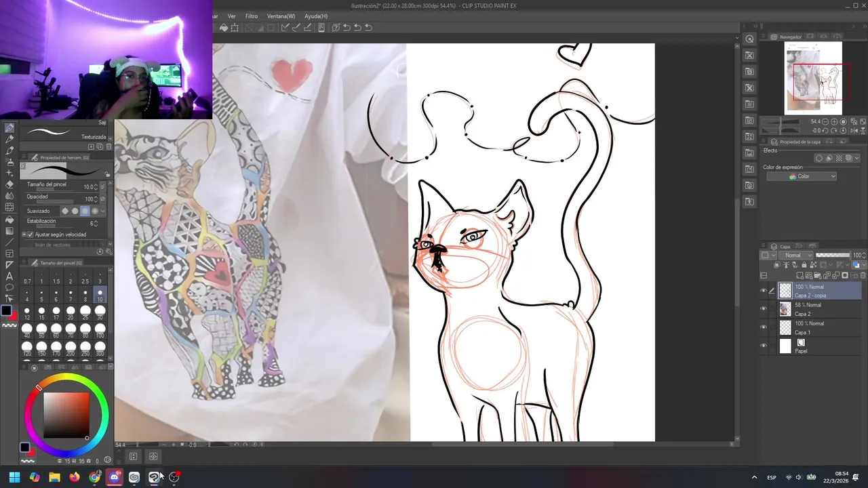Toggle Ajustar según velocidad checkbox
The image size is (868, 488).
click(x=30, y=235)
